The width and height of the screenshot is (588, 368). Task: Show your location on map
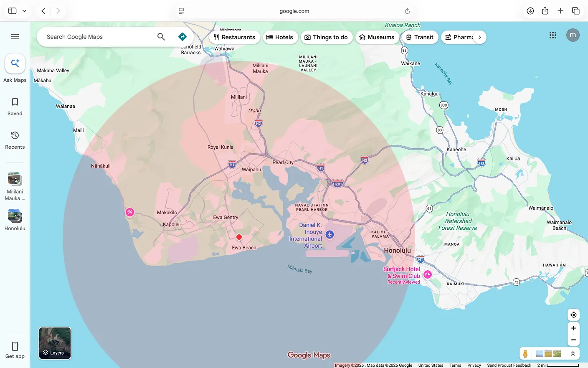coord(574,315)
